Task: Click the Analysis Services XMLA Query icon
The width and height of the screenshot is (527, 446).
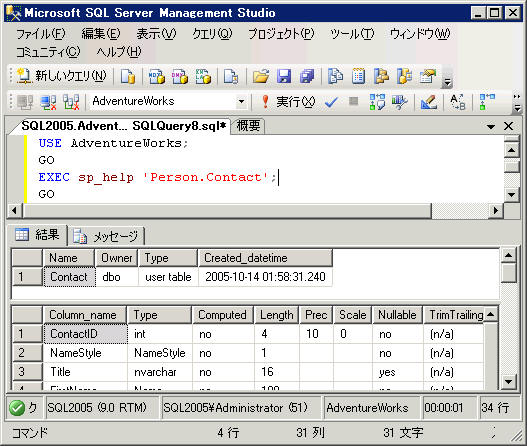Action: pyautogui.click(x=203, y=76)
